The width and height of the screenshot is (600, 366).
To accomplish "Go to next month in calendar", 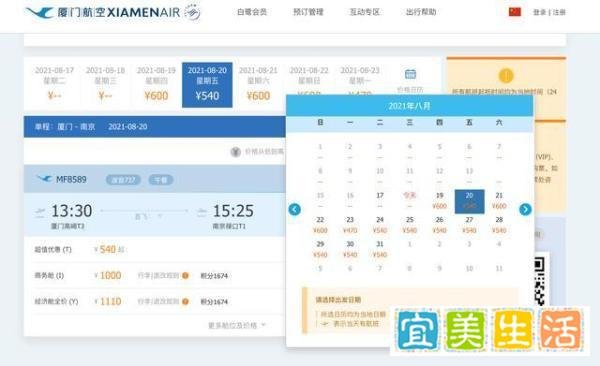I will (525, 209).
